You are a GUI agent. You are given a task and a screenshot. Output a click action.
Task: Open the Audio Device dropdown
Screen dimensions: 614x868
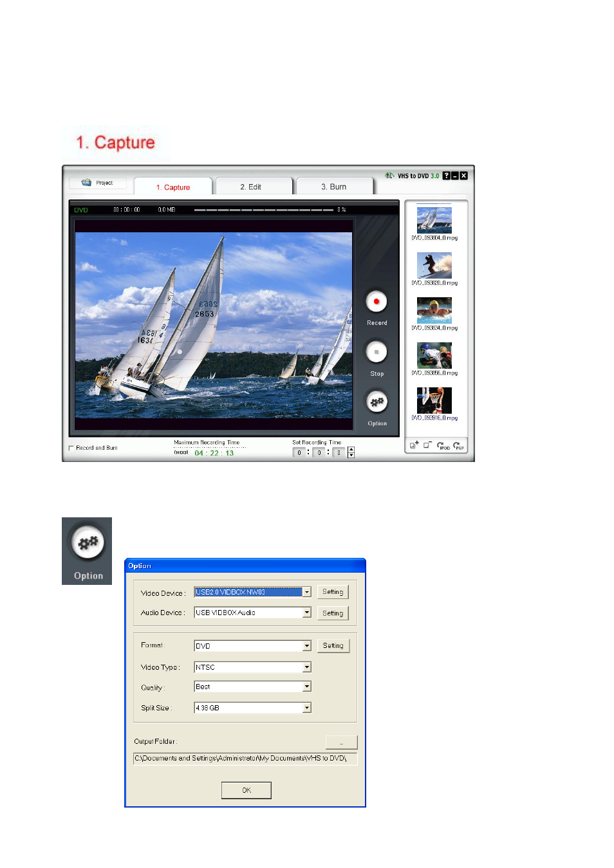[307, 613]
